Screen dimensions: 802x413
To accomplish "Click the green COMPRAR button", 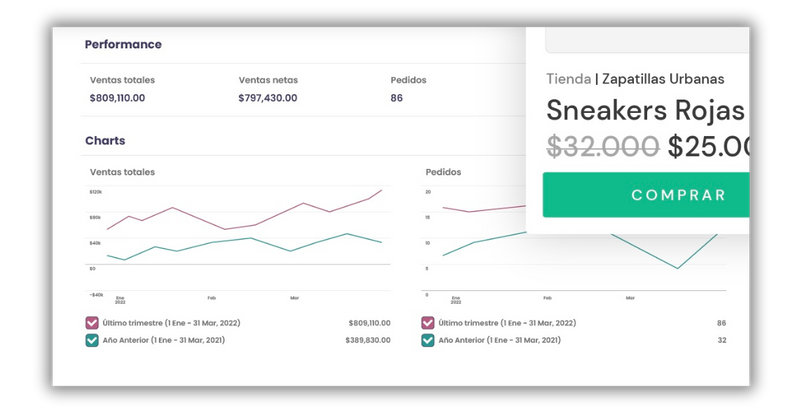I will [646, 195].
